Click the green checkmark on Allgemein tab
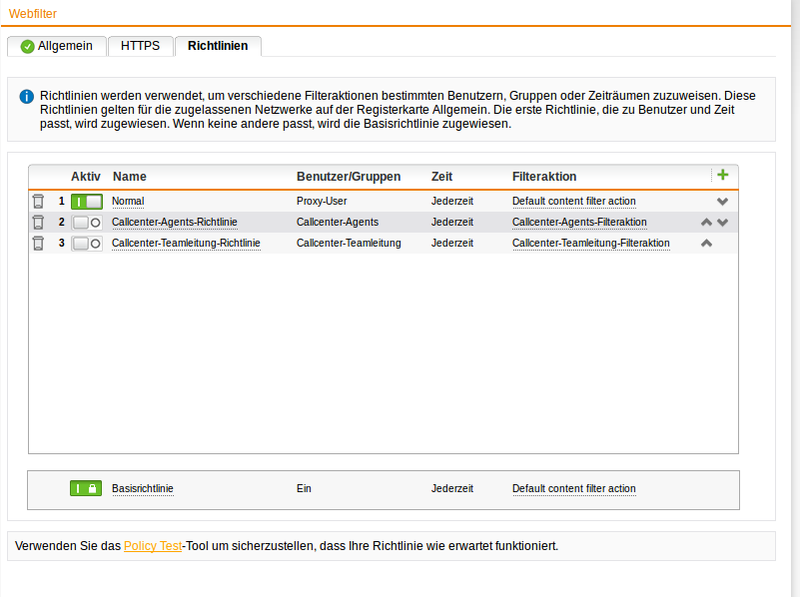This screenshot has height=597, width=800. click(x=25, y=45)
